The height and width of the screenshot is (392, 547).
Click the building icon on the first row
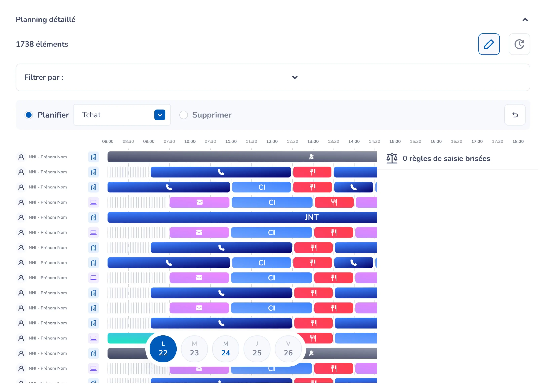93,157
